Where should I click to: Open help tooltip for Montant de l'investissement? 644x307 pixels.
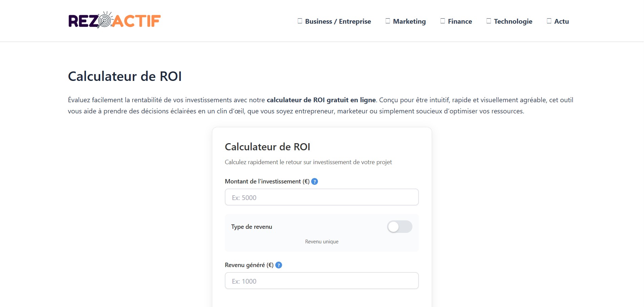click(315, 181)
